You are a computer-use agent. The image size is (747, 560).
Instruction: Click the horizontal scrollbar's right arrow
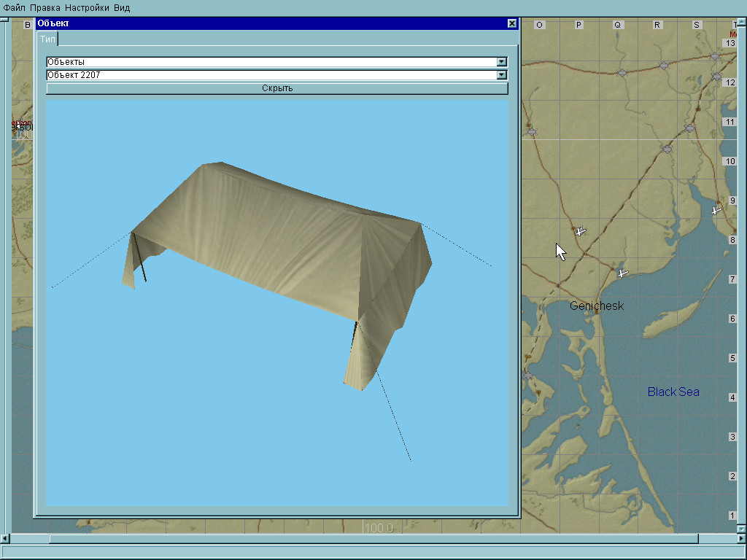(741, 539)
